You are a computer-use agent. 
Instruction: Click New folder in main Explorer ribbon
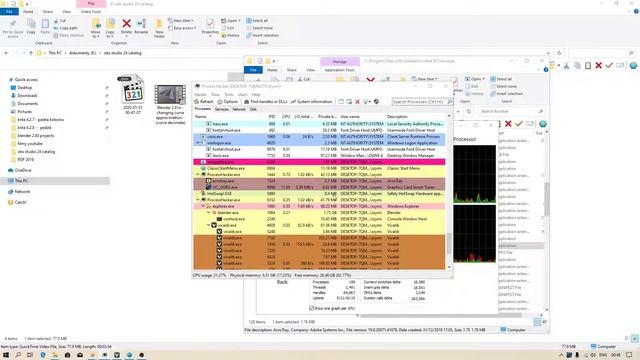[159, 28]
